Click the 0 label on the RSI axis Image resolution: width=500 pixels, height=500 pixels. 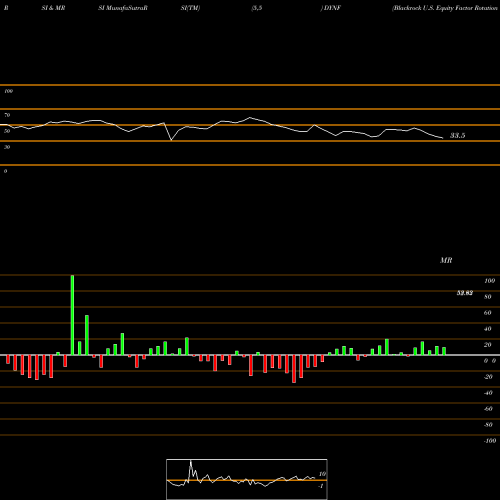[5, 171]
